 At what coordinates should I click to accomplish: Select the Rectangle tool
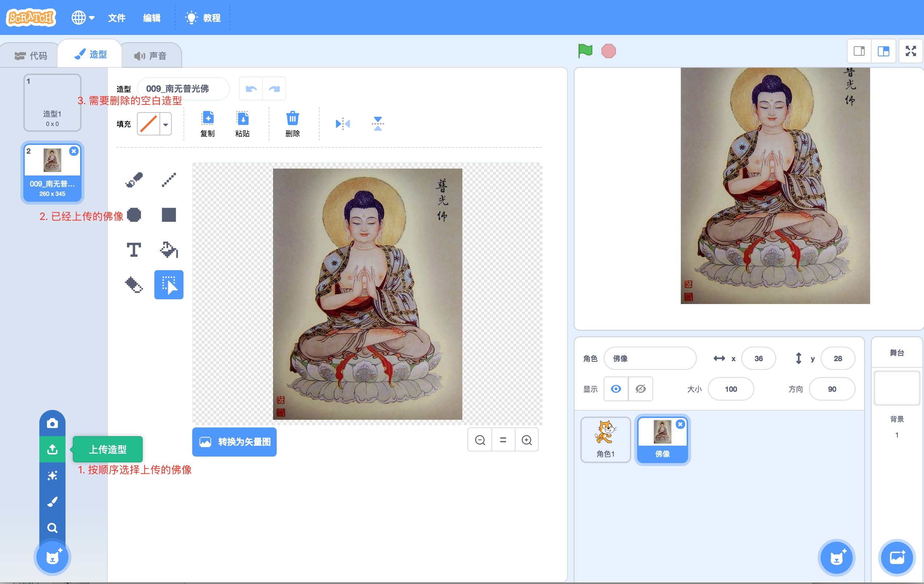click(169, 215)
